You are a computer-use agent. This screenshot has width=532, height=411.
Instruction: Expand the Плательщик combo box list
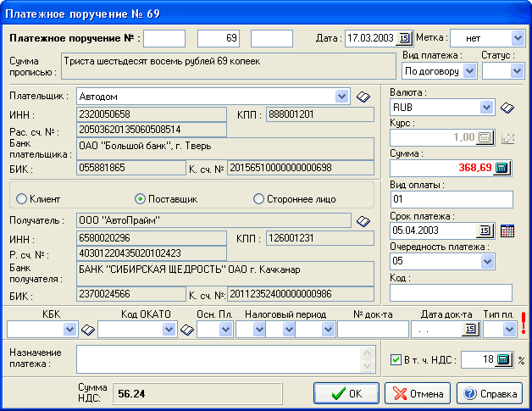(342, 96)
